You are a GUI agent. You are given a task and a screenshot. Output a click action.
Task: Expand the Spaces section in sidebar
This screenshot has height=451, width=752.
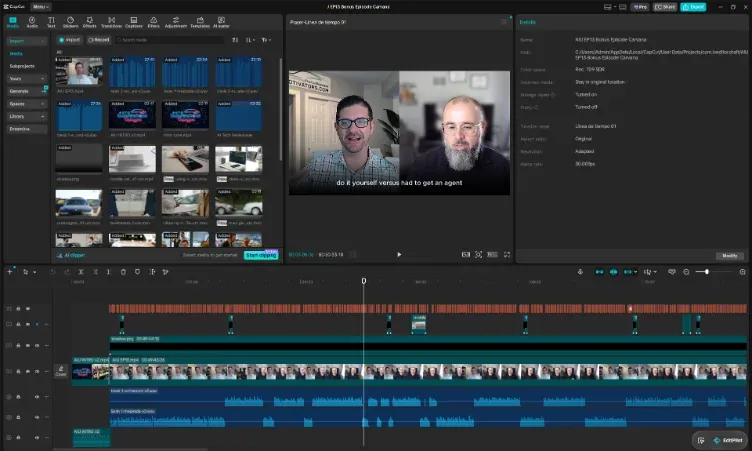(27, 104)
